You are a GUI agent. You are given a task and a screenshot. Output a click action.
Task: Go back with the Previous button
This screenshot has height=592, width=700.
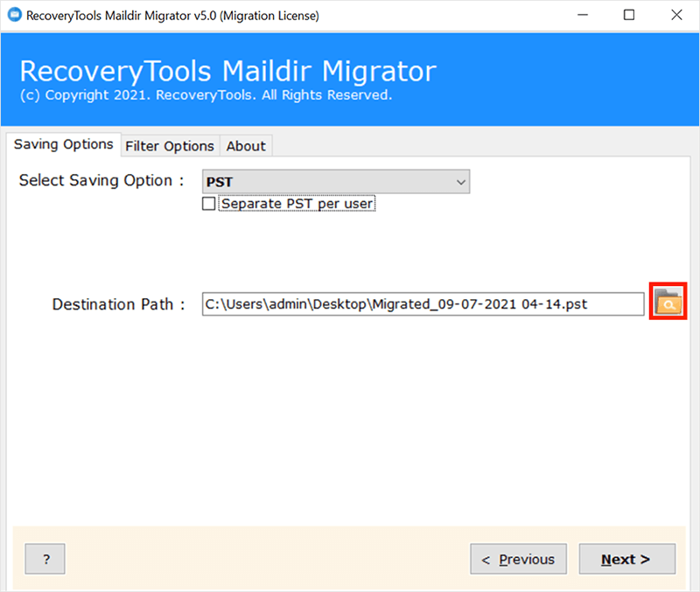[x=518, y=560]
